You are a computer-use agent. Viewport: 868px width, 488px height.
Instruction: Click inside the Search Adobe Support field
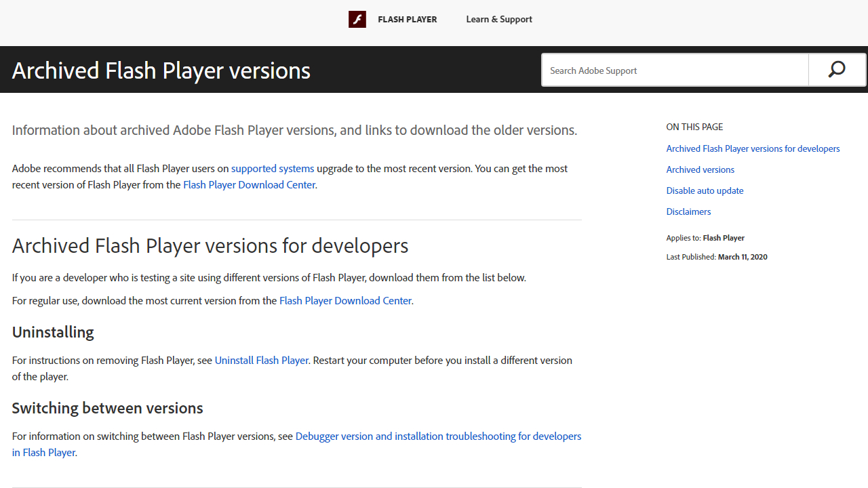pos(675,70)
